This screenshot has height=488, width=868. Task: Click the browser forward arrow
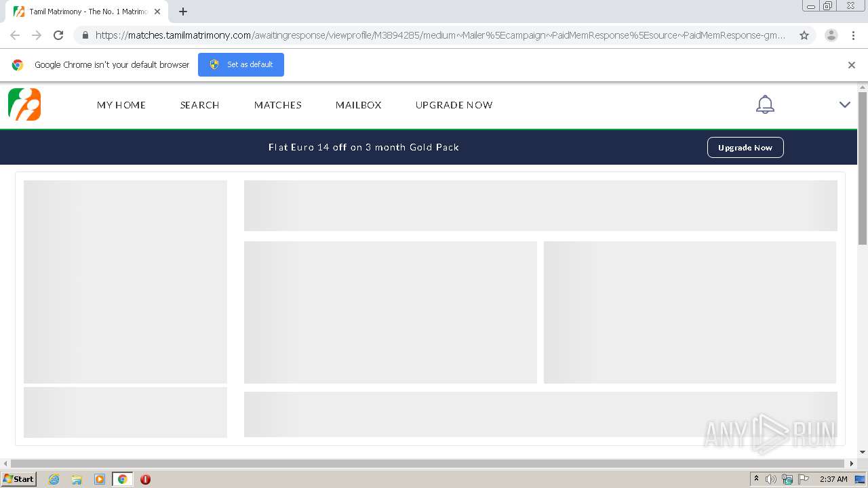[x=37, y=35]
